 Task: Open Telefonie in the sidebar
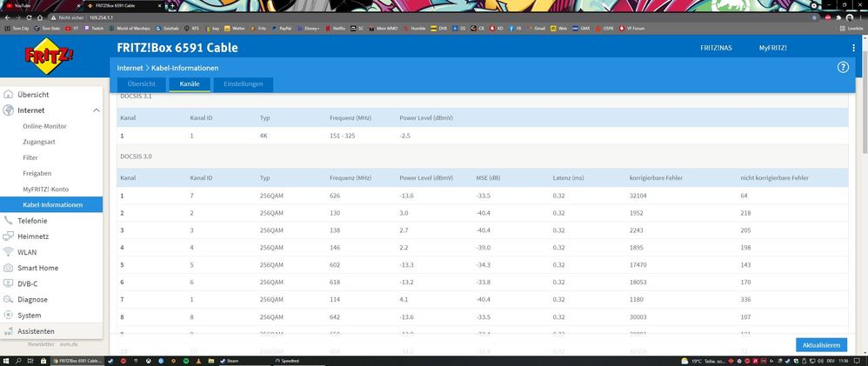32,220
